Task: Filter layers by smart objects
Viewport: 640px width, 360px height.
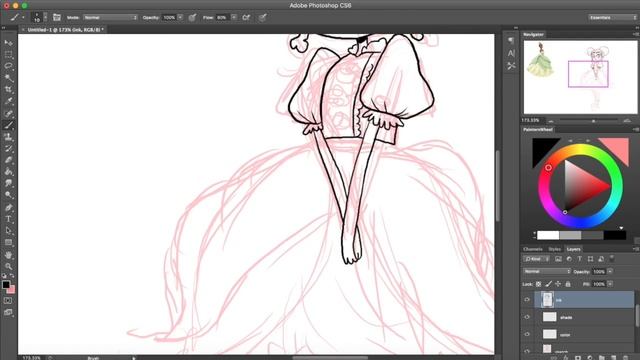Action: [x=601, y=259]
